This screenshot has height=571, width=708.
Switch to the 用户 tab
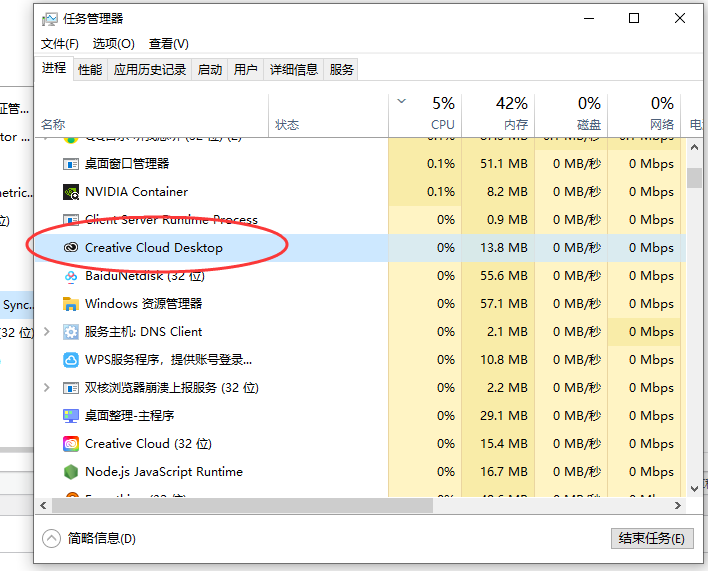[x=246, y=70]
